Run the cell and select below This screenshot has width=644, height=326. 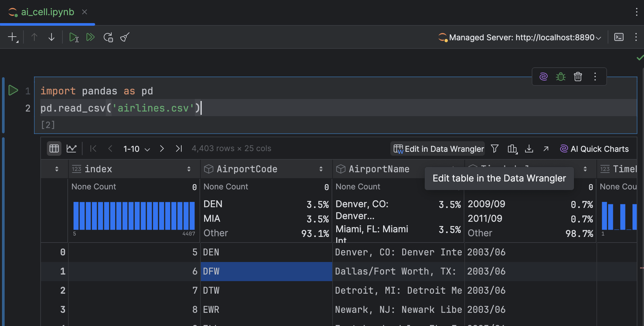tap(74, 37)
